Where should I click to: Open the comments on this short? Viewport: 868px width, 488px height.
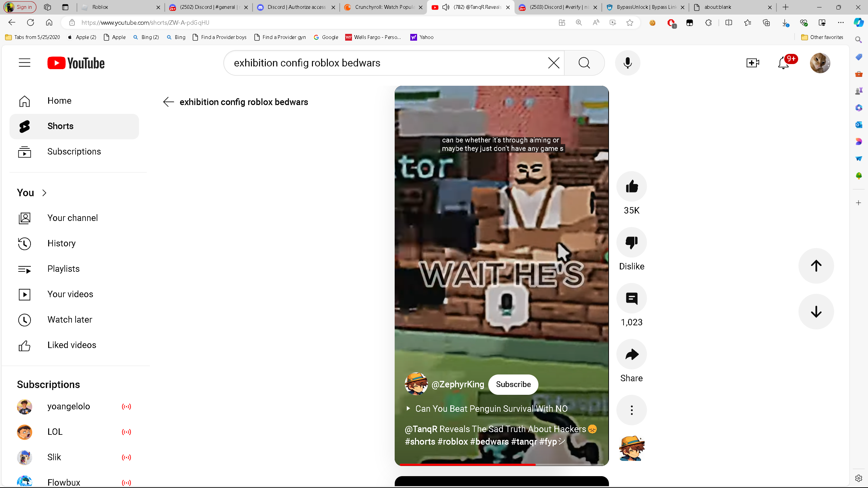pyautogui.click(x=631, y=298)
